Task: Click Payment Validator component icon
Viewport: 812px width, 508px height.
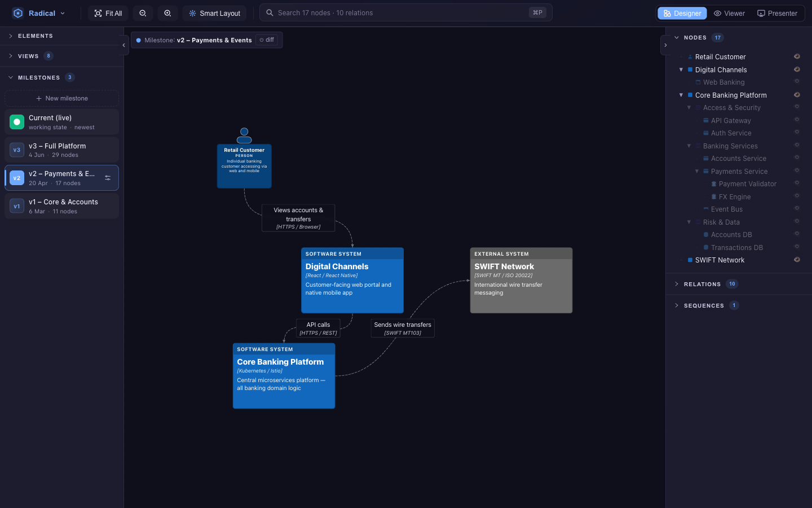Action: 714,184
